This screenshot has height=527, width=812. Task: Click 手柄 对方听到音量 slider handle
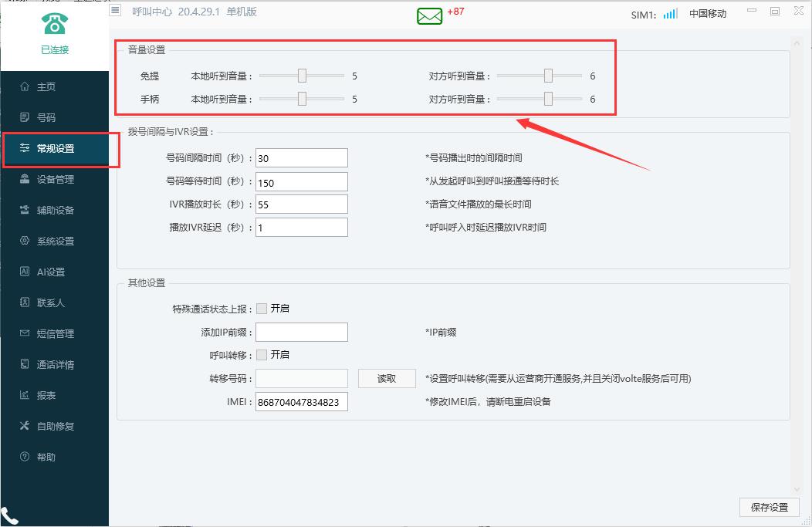click(x=548, y=98)
